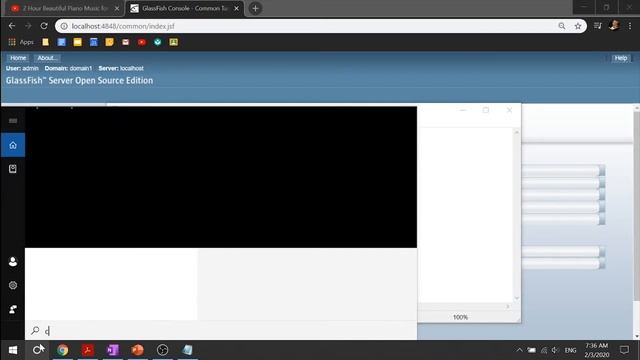640x360 pixels.
Task: Reload the GlassFish console page
Action: pos(44,26)
